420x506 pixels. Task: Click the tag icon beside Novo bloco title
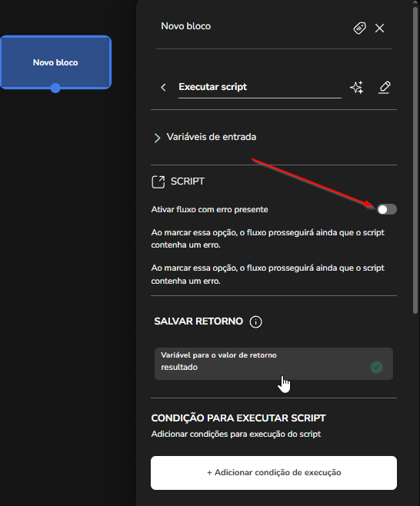click(359, 28)
